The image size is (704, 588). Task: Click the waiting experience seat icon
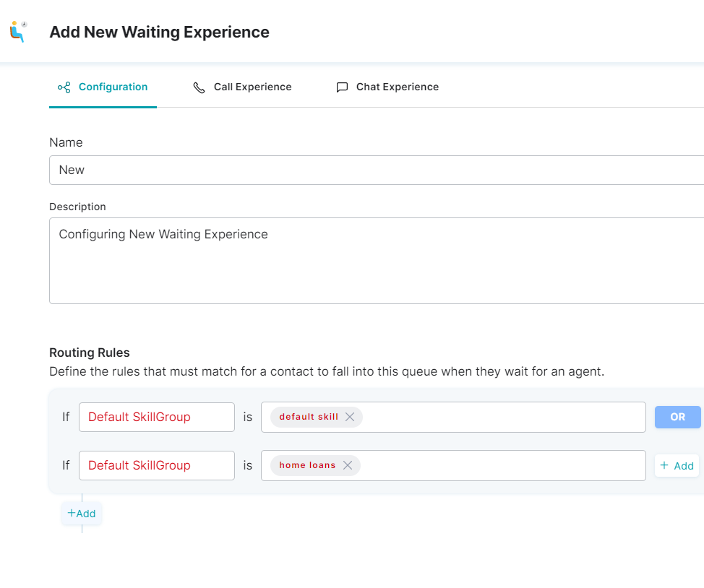click(x=18, y=31)
